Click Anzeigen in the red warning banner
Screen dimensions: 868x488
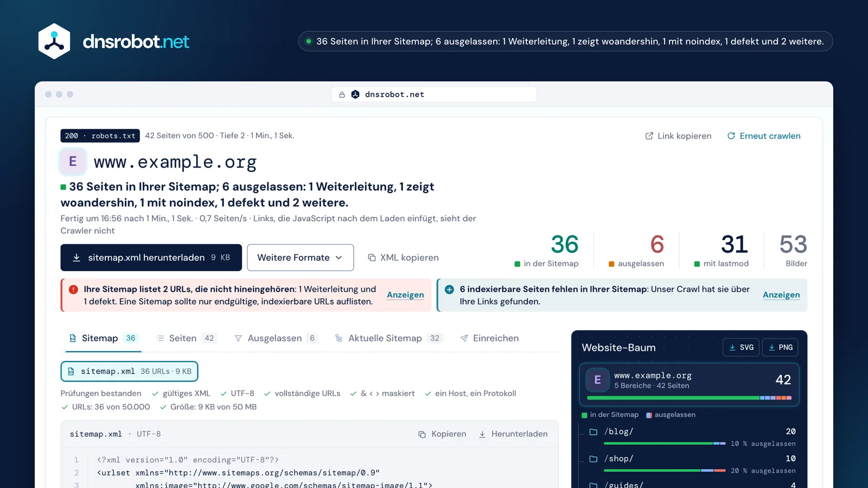pos(405,295)
